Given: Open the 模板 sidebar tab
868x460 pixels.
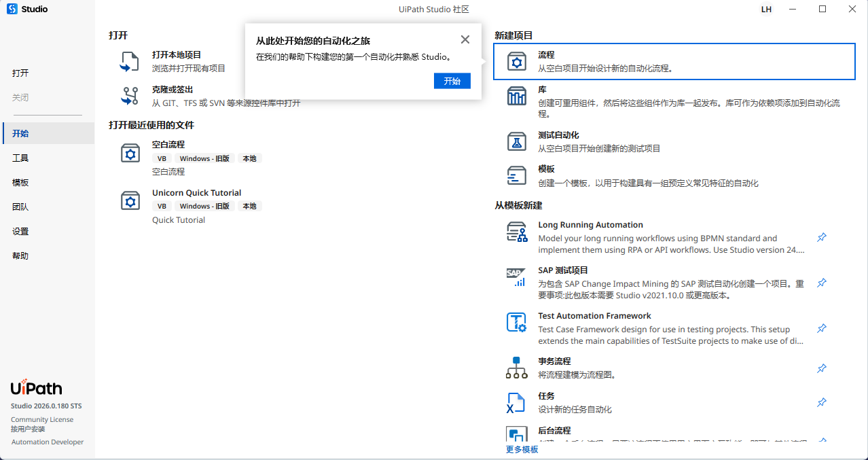Looking at the screenshot, I should point(48,182).
